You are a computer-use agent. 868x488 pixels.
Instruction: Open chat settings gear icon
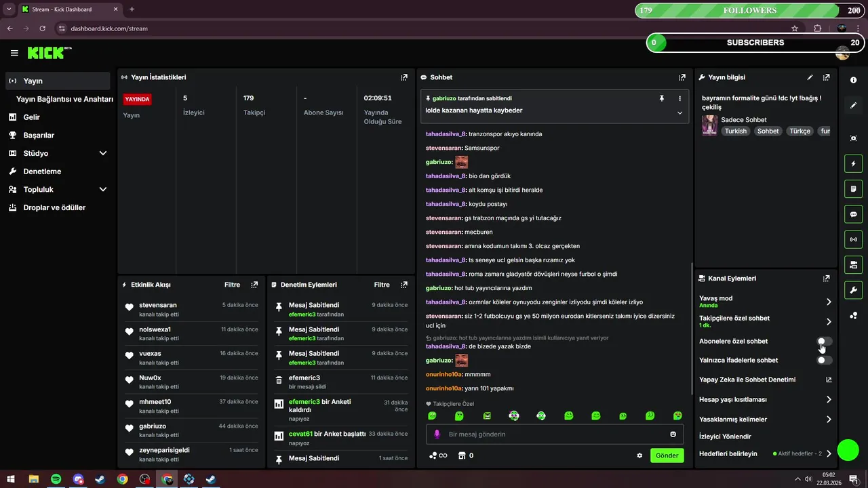(x=639, y=455)
